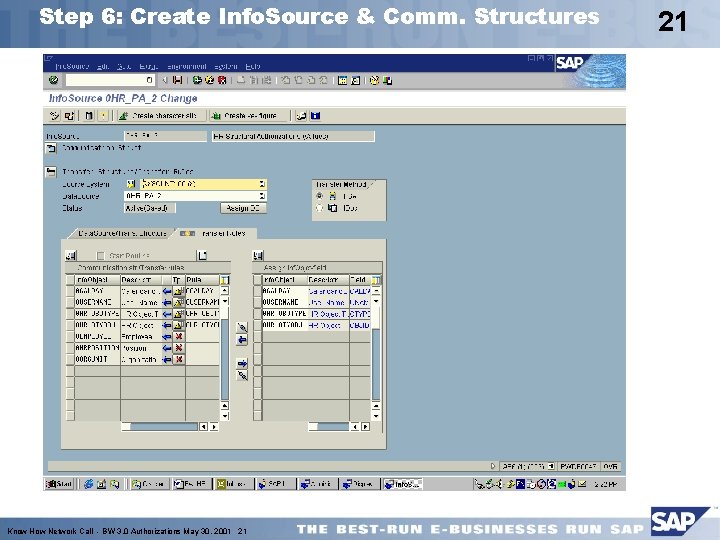This screenshot has width=720, height=540.
Task: Select row checkbox for 0USERNAME in right table
Action: pos(257,303)
